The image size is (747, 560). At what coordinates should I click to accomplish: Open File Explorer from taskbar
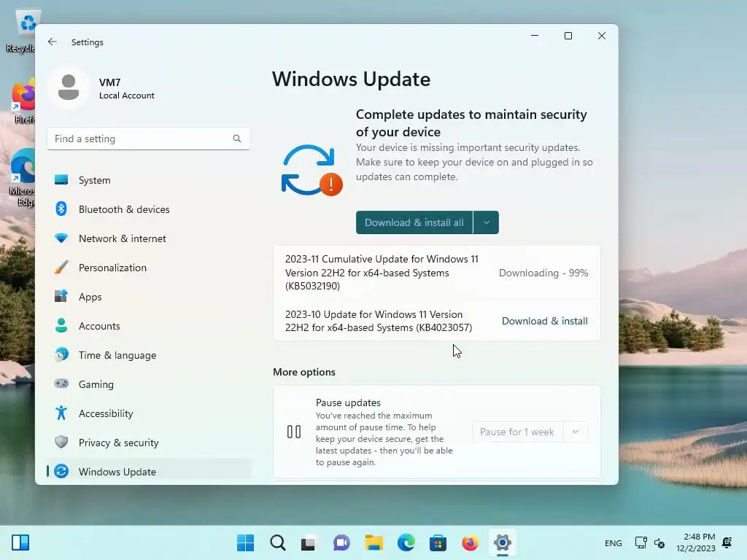374,542
